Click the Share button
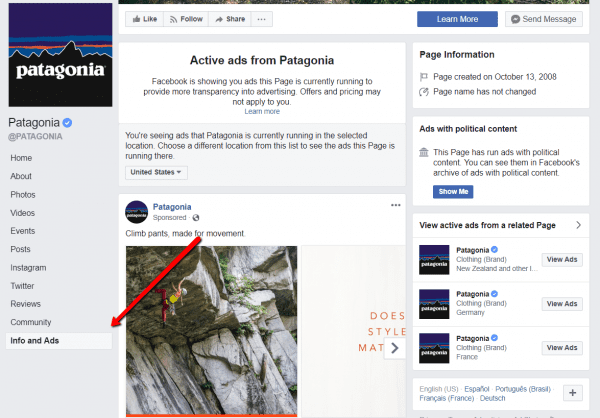The image size is (600, 418). [230, 19]
